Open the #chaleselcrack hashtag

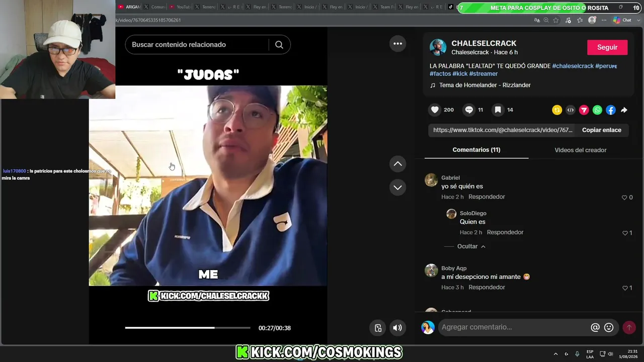(x=573, y=66)
